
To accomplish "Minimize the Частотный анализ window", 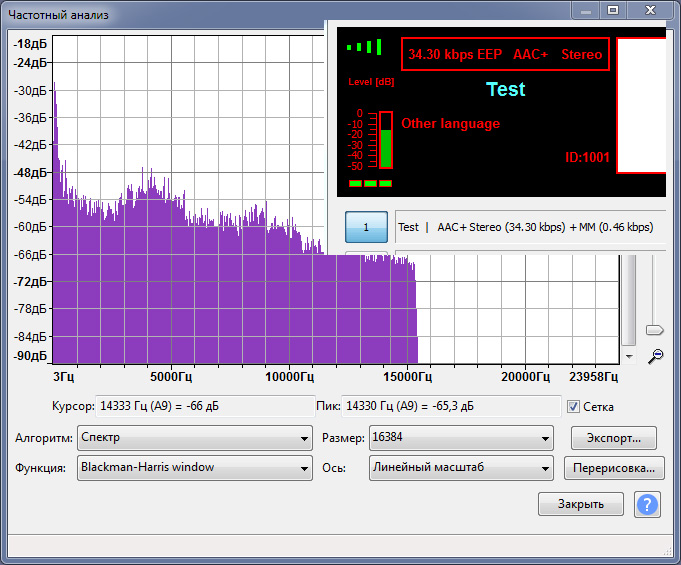I will pyautogui.click(x=586, y=10).
